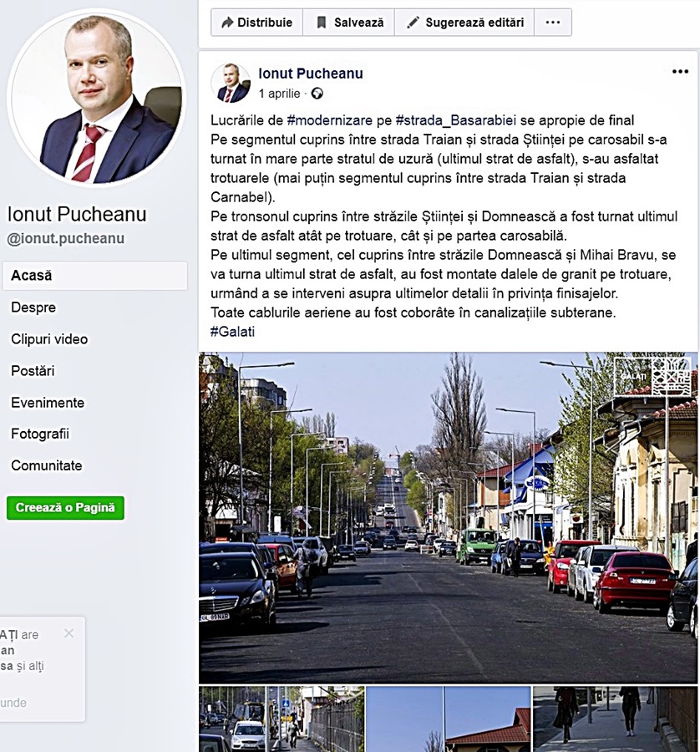Click the public globe icon beside the date
The width and height of the screenshot is (700, 752).
317,94
